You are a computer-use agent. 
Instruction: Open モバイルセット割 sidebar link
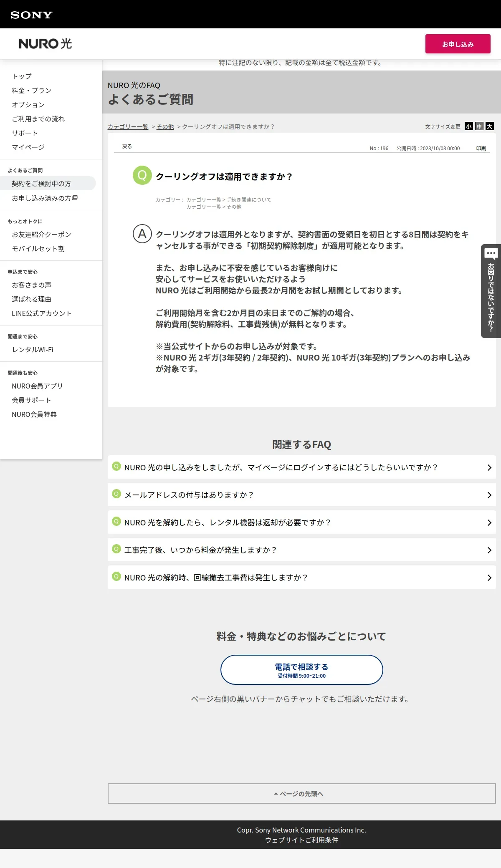click(x=38, y=249)
